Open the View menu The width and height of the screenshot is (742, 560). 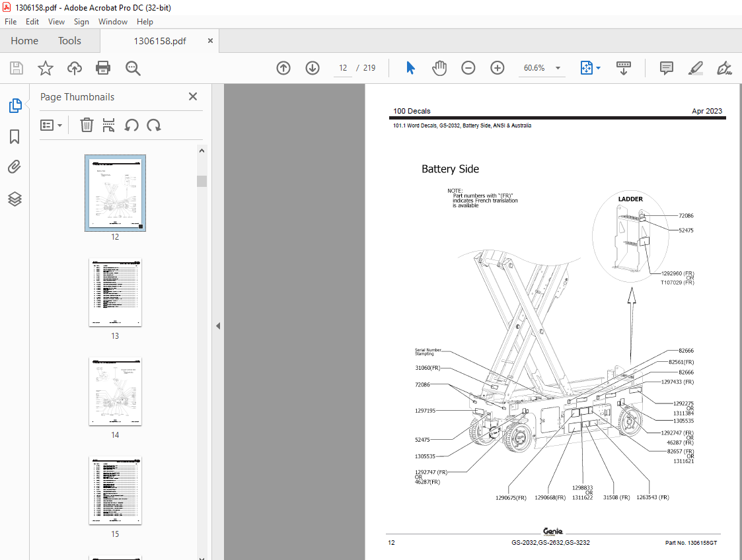coord(56,22)
